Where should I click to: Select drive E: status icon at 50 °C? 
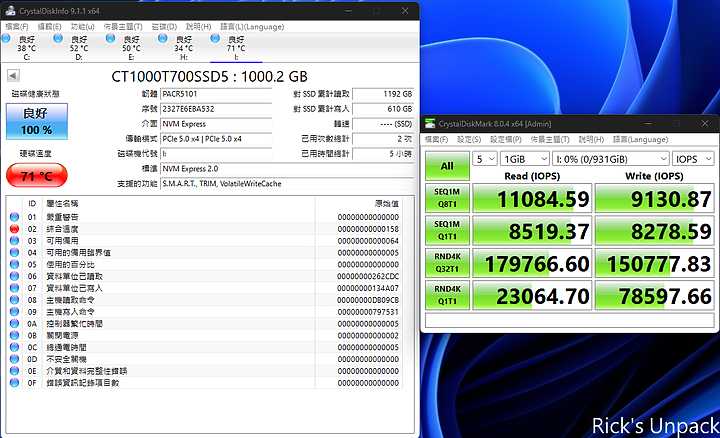(x=110, y=39)
